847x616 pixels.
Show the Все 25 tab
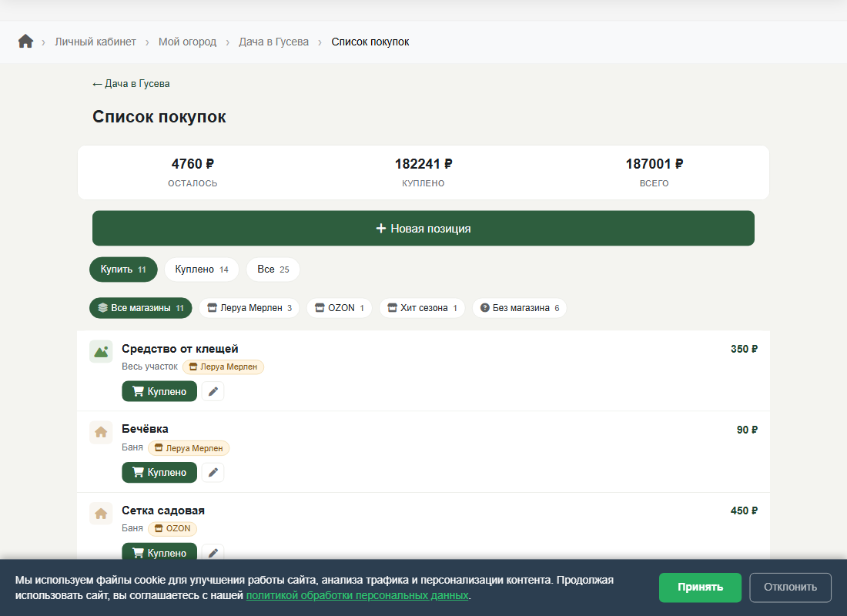(x=273, y=269)
